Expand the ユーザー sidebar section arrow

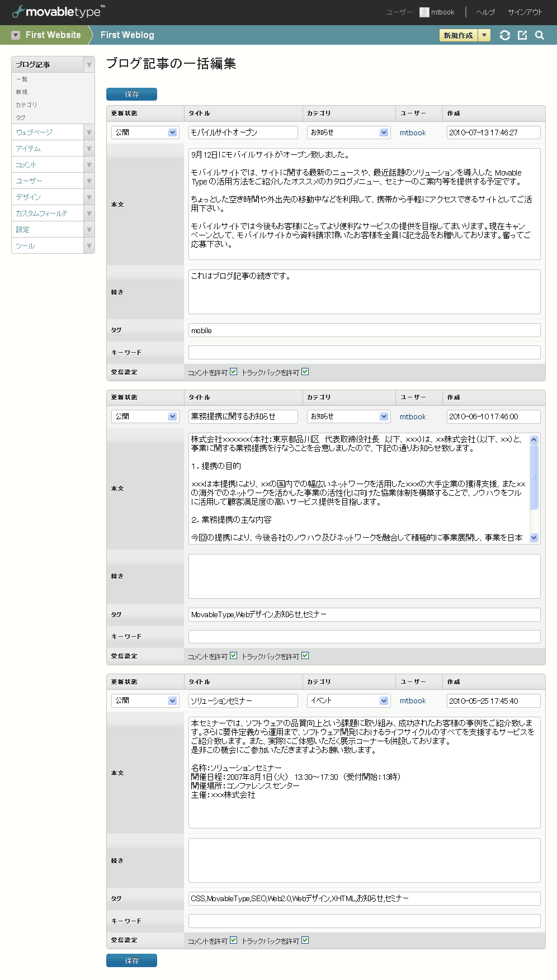(89, 181)
